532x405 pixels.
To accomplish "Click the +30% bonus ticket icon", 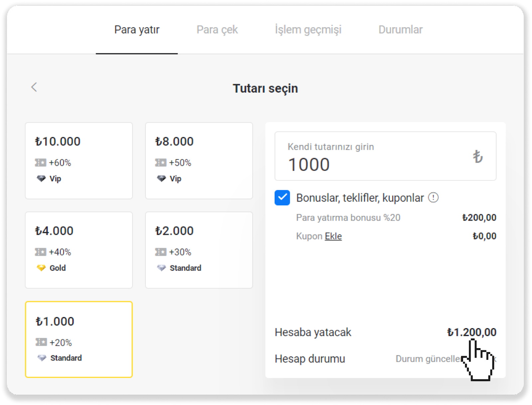I will (161, 252).
